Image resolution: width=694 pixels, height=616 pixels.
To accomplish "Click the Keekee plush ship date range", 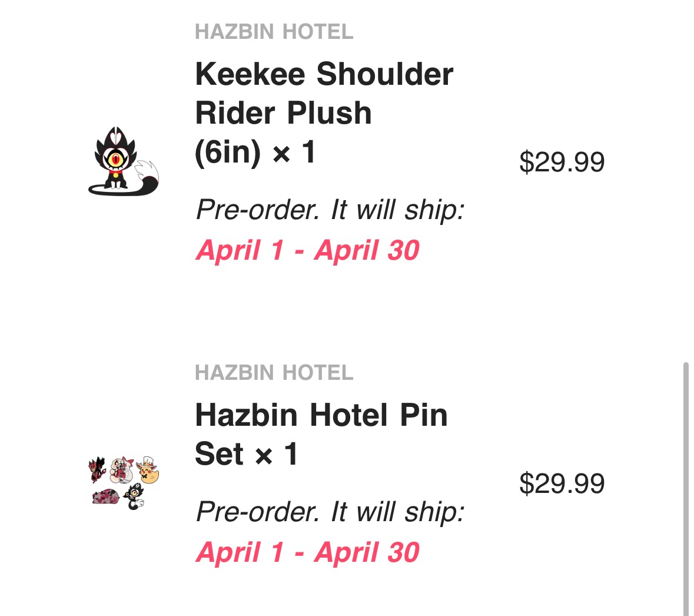I will pos(307,250).
